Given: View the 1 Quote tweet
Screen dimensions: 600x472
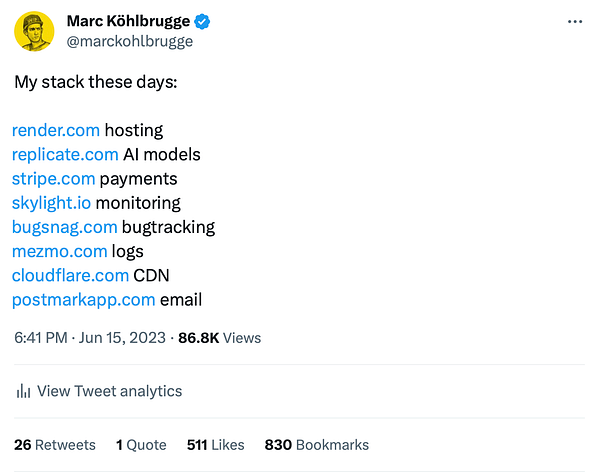Looking at the screenshot, I should [141, 445].
